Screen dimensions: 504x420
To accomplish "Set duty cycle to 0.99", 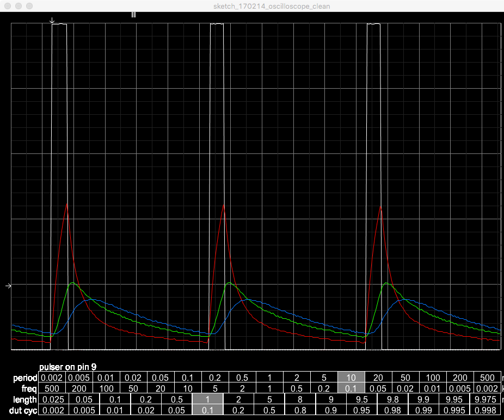I will pyautogui.click(x=423, y=410).
